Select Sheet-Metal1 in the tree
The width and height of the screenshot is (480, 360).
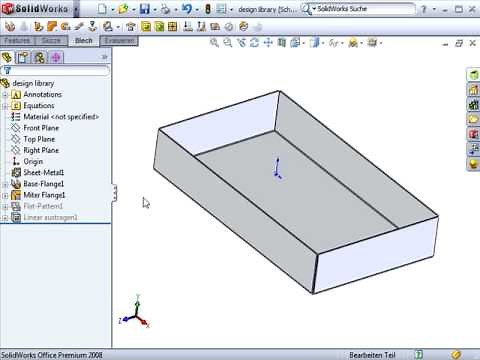click(x=43, y=173)
